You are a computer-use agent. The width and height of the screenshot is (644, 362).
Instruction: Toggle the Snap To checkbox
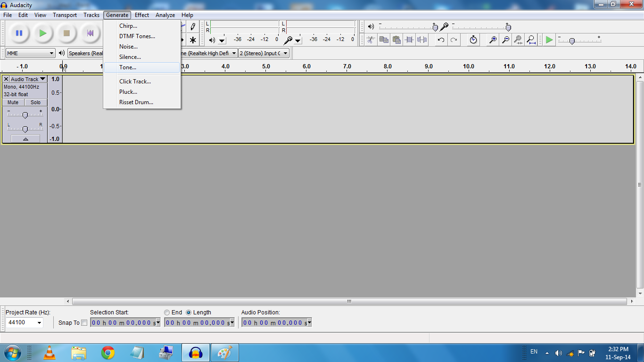(84, 323)
